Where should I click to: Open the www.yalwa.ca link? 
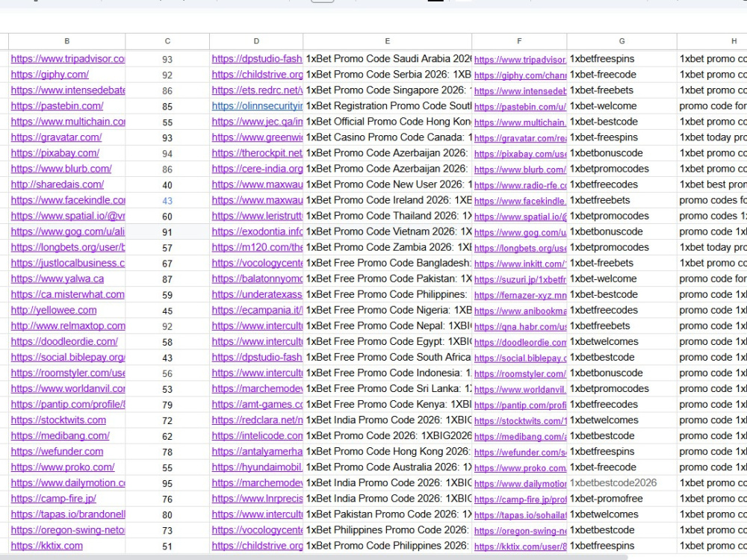point(58,279)
